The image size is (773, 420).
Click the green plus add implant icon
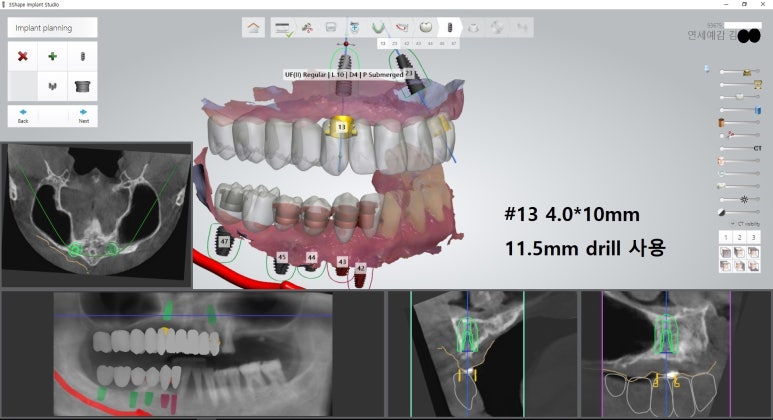[52, 57]
